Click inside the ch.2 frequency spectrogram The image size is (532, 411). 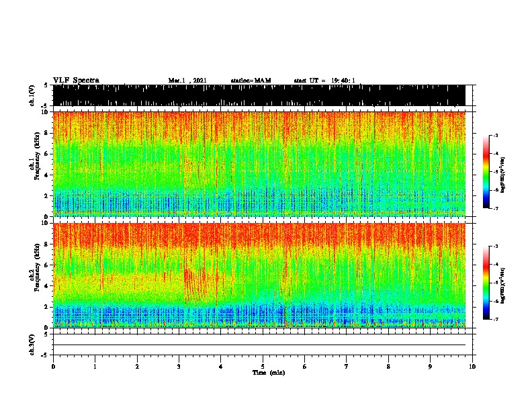[x=259, y=275]
